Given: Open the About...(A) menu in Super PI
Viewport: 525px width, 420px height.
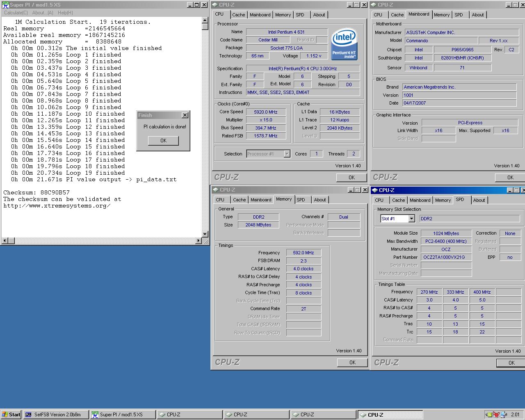Looking at the screenshot, I should [x=43, y=13].
